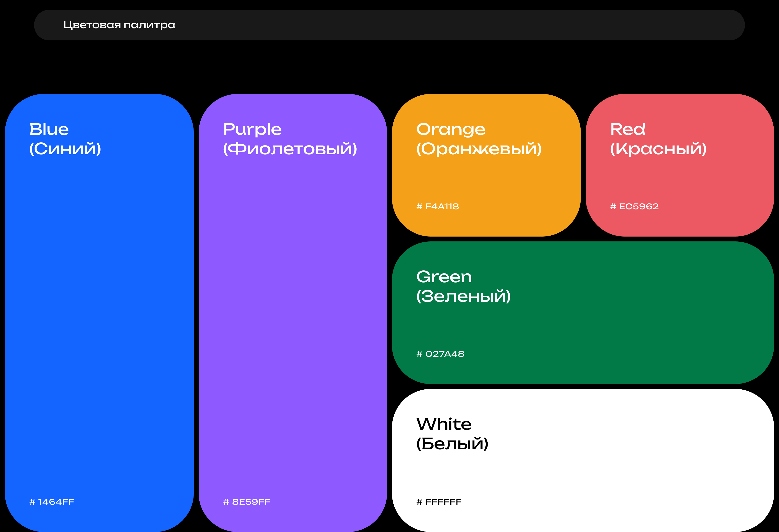Click the 'Цветовая палитра' title text
The height and width of the screenshot is (532, 779).
point(119,25)
